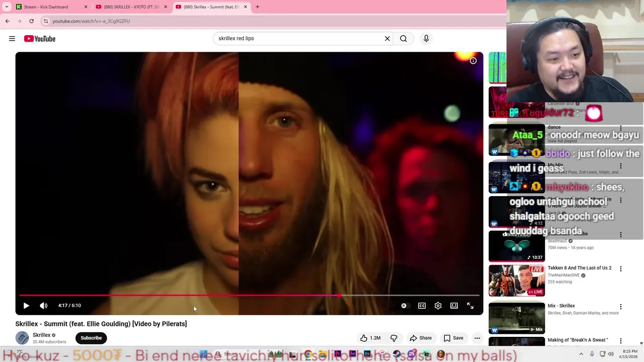The height and width of the screenshot is (362, 644).
Task: Open Adobe After Effects from taskbar
Action: point(353,354)
